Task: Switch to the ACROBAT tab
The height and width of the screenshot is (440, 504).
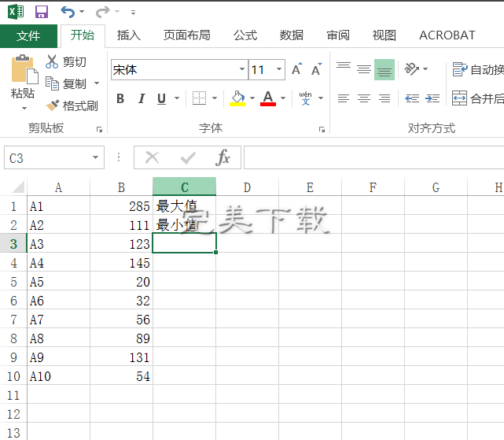Action: (447, 35)
